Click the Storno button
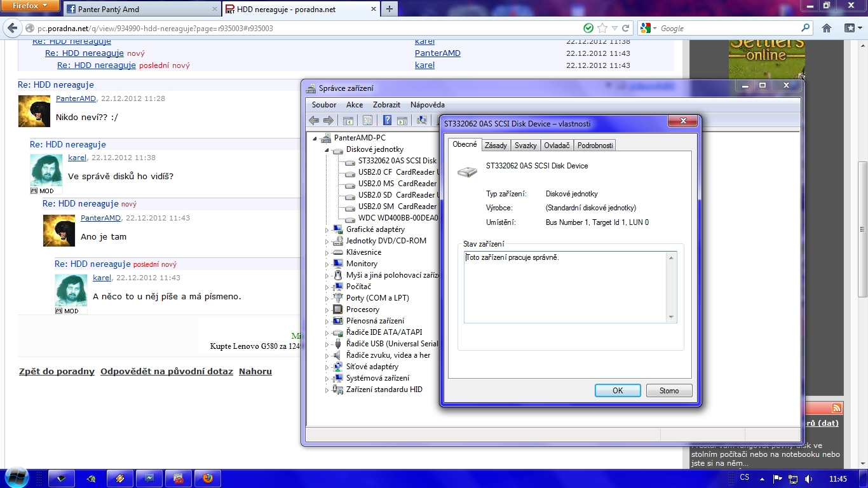The image size is (868, 488). click(669, 391)
